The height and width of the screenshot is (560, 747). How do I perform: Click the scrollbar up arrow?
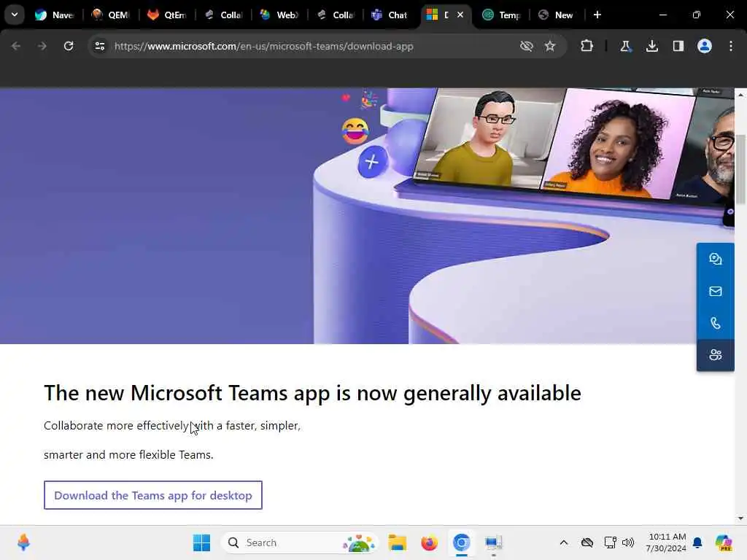(x=741, y=95)
